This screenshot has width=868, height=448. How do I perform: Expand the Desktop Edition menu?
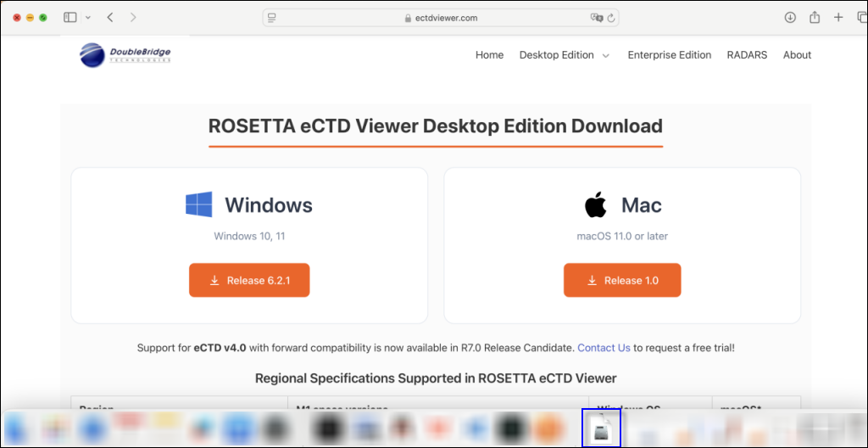click(x=564, y=55)
